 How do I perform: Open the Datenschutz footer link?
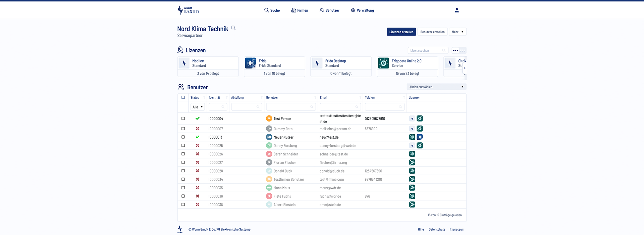pos(437,230)
